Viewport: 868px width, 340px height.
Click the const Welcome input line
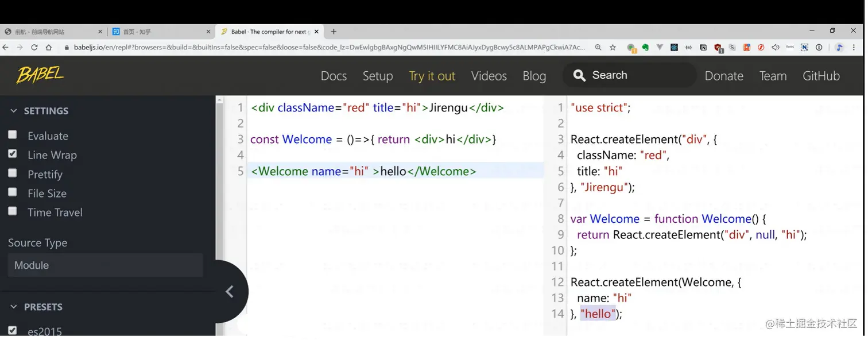pyautogui.click(x=373, y=139)
